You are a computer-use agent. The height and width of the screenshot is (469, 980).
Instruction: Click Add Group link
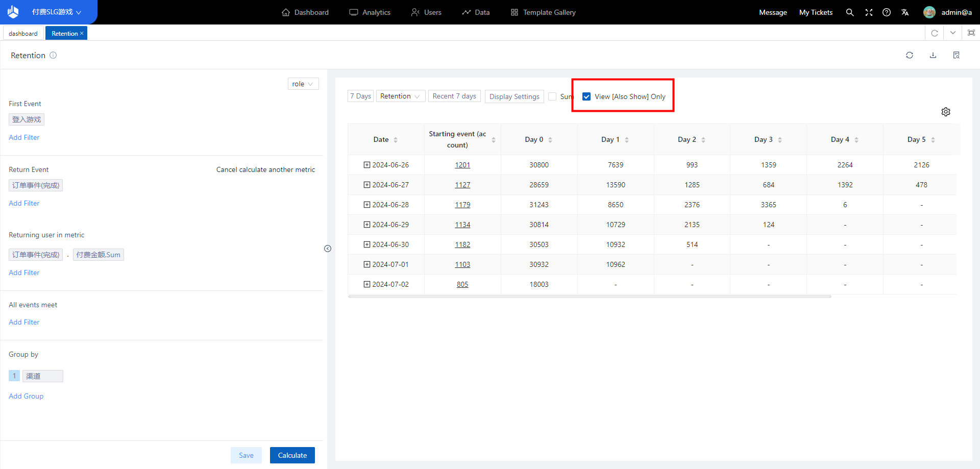click(26, 396)
